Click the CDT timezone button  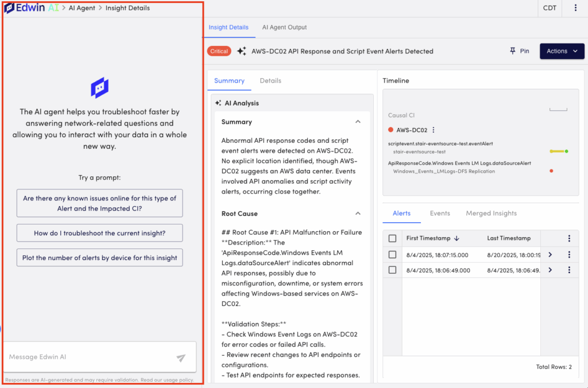[550, 8]
